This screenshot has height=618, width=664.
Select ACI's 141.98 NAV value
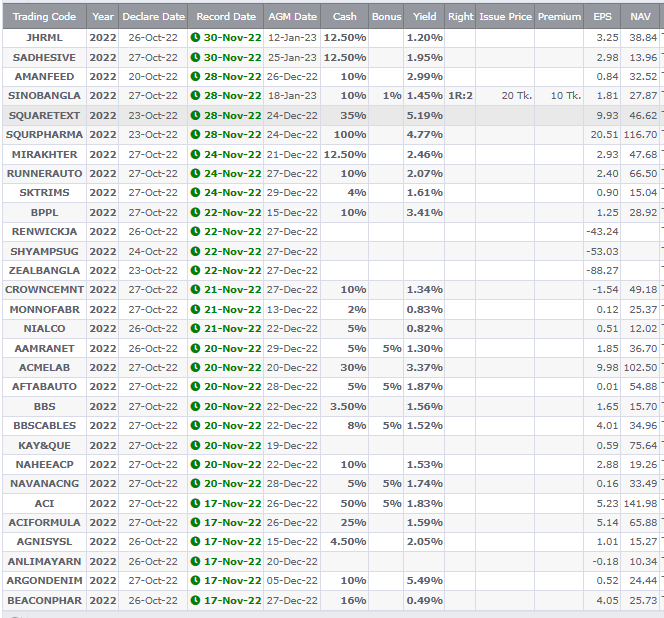[640, 503]
